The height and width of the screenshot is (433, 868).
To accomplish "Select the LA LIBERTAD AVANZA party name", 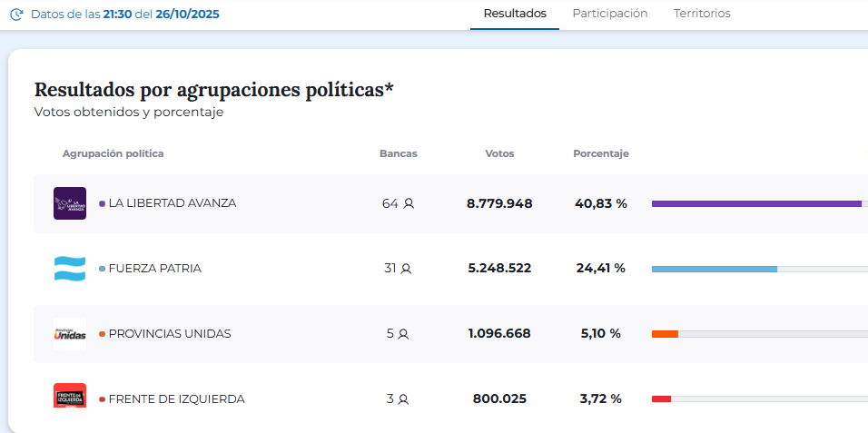I will pos(172,203).
